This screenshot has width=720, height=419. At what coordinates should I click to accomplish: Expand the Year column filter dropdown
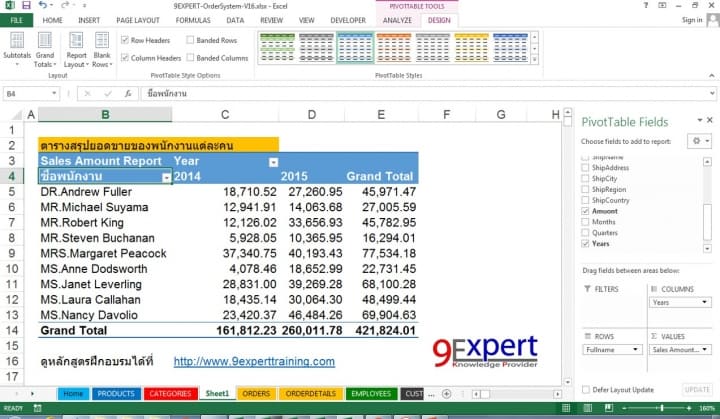pos(273,162)
